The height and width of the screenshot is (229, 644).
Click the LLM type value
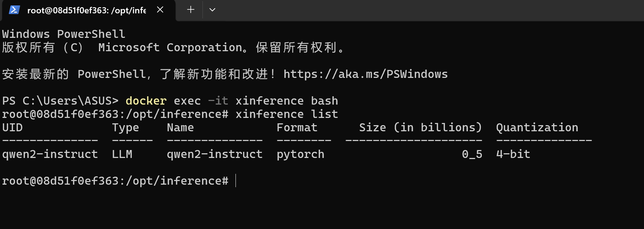coord(122,154)
